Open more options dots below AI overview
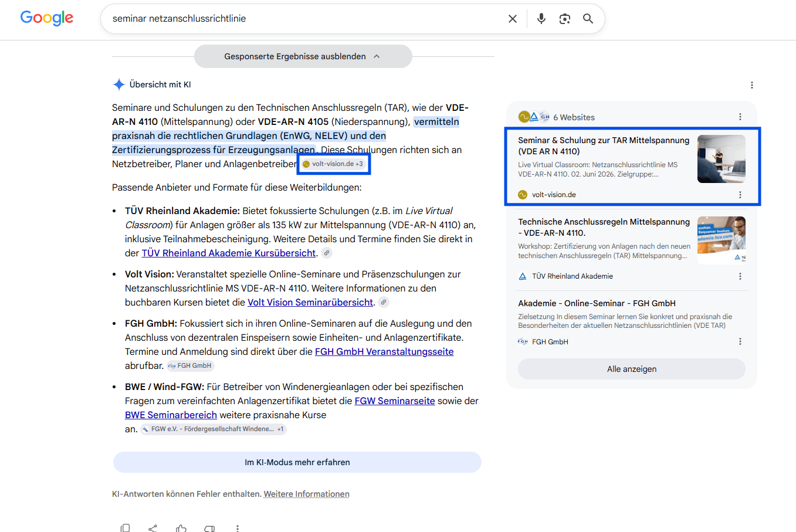Viewport: 796px width, 532px height. click(238, 528)
